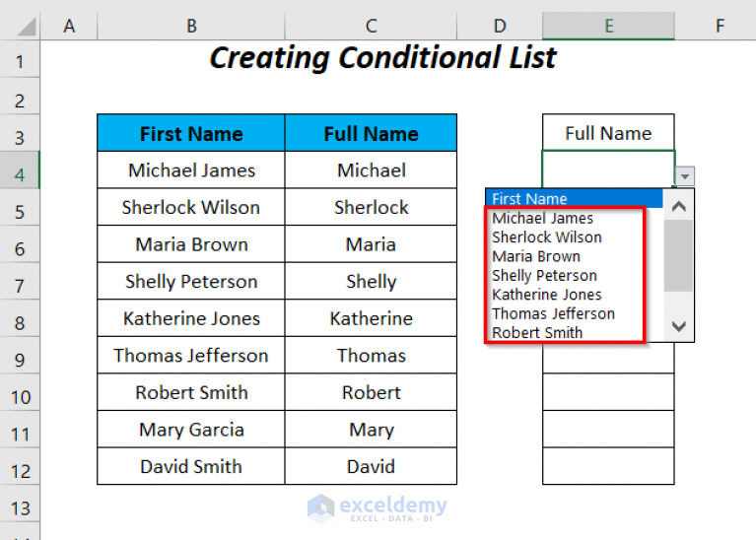This screenshot has width=756, height=540.
Task: Select empty cell E11
Action: [608, 430]
